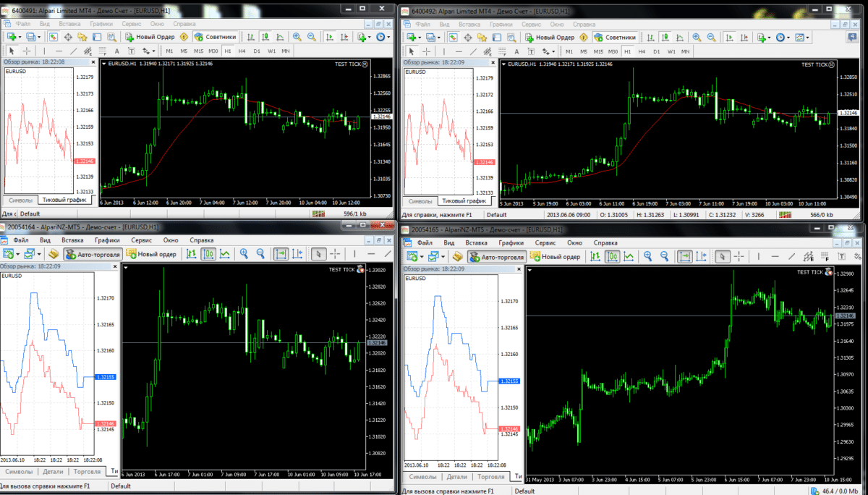Screen dimensions: 868x495
Task: Zoom in the chart in window 20054165
Action: (646, 256)
